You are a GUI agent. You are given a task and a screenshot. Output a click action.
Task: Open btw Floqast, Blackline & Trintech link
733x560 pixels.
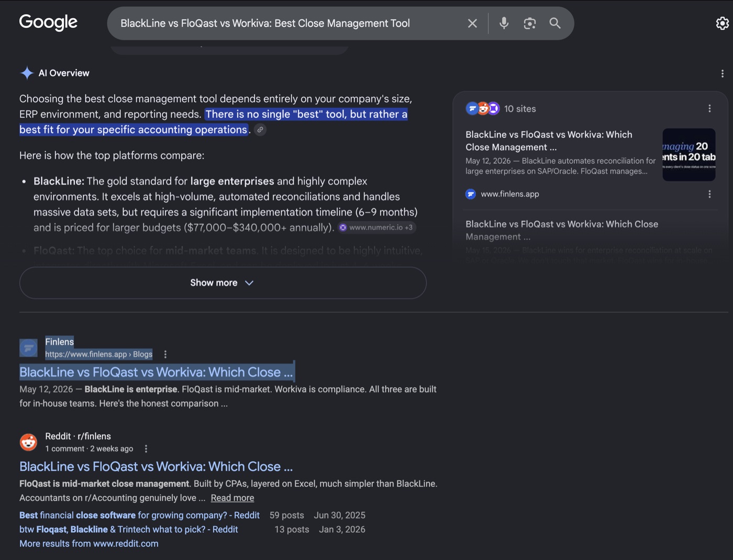click(129, 530)
